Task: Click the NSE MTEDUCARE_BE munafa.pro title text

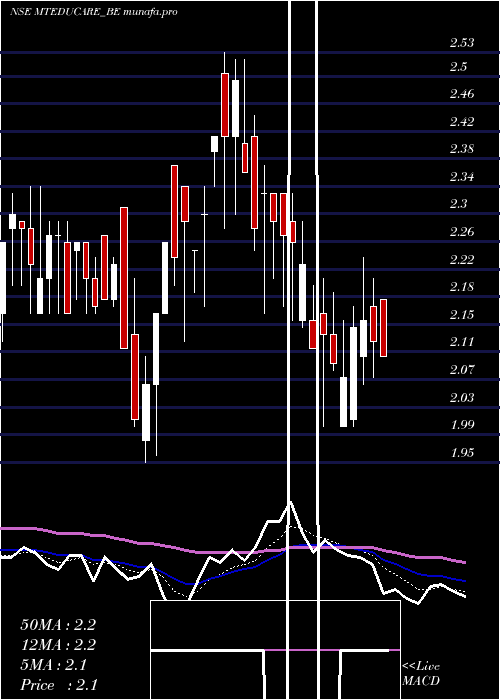Action: (94, 12)
